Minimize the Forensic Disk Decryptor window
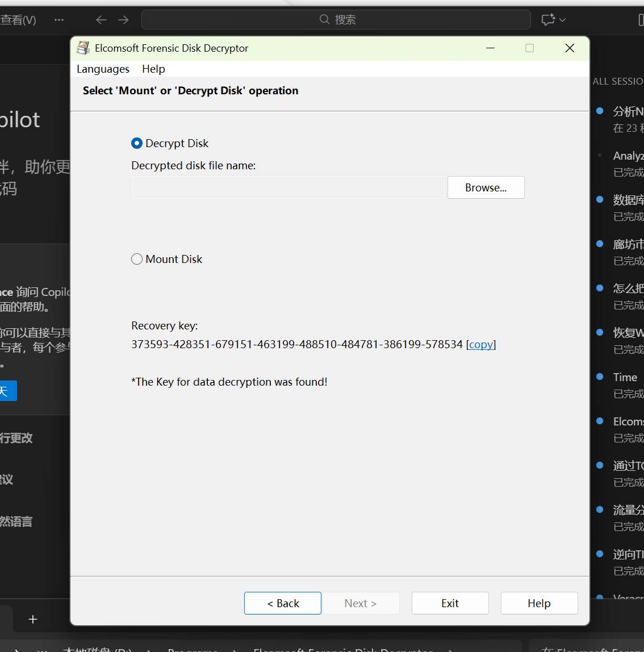 [x=490, y=48]
